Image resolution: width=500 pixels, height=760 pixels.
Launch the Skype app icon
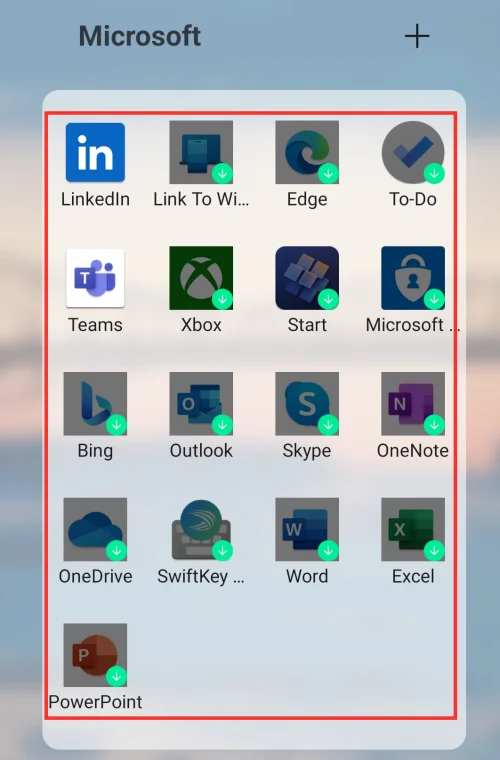[x=307, y=403]
